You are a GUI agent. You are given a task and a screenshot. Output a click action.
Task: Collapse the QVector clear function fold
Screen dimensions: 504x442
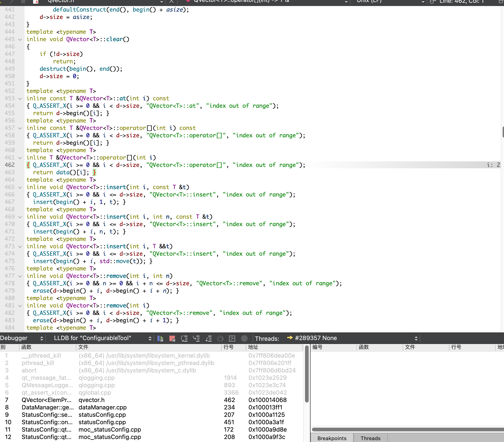click(20, 40)
